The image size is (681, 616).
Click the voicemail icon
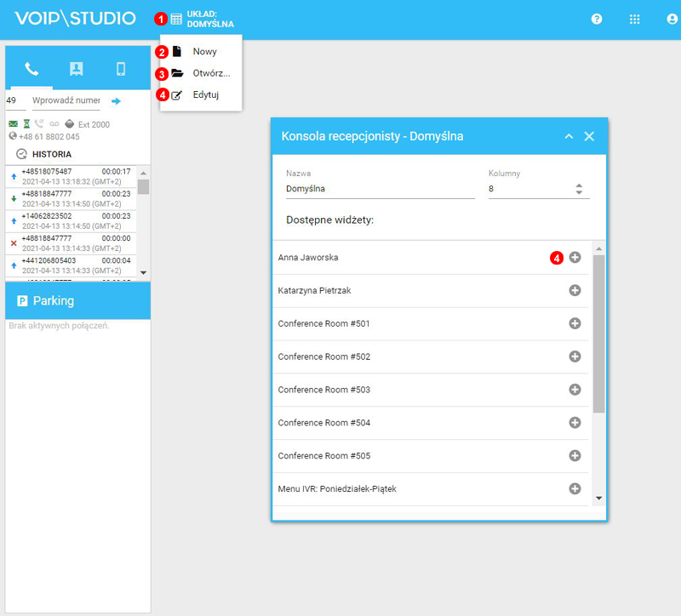click(x=54, y=124)
